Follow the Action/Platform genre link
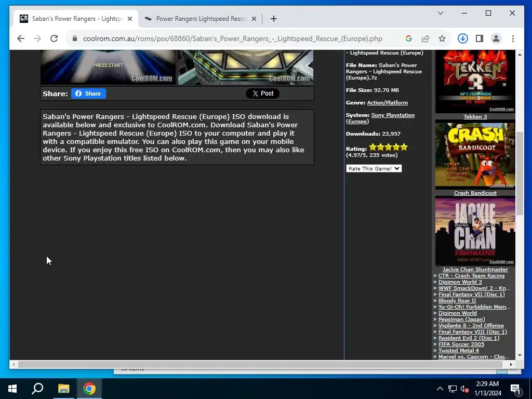This screenshot has width=532, height=399. click(x=388, y=103)
